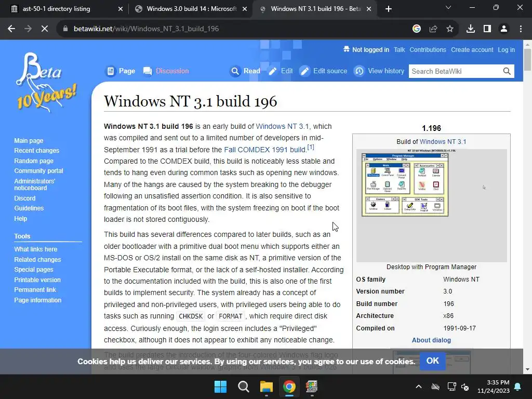Open the Chrome three-dot menu

(x=521, y=29)
